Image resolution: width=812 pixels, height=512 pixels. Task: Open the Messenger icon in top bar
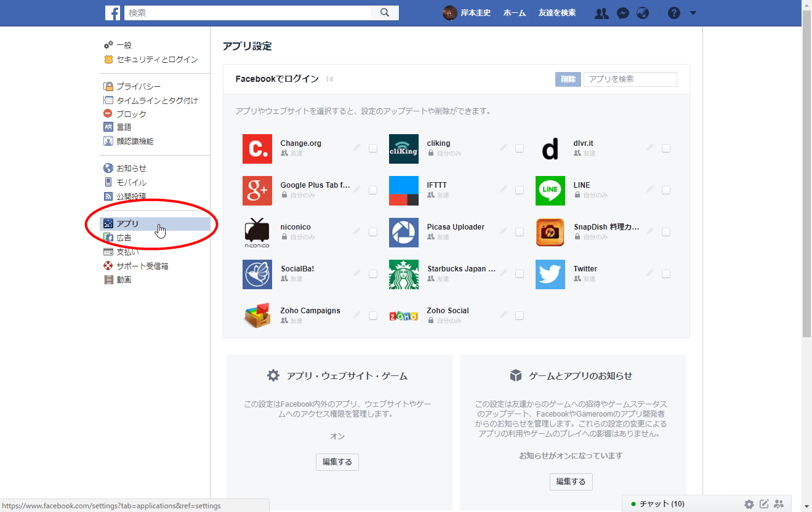coord(623,13)
